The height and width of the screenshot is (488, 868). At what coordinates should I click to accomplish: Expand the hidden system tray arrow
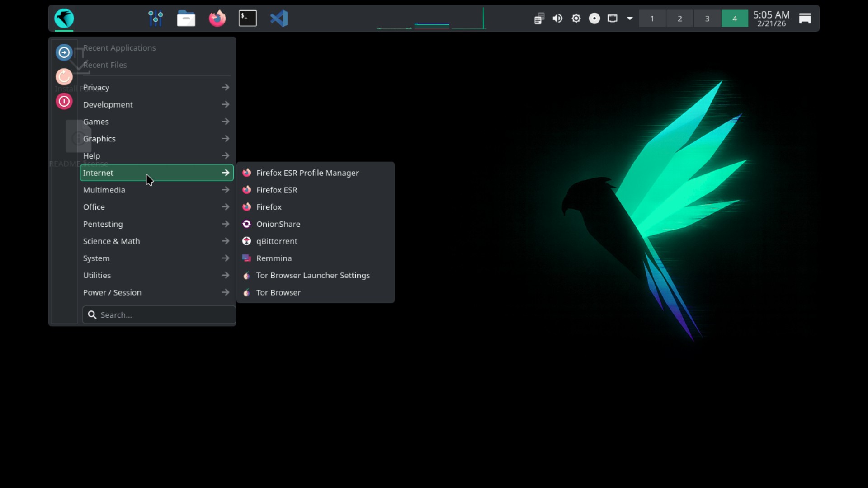(x=630, y=19)
